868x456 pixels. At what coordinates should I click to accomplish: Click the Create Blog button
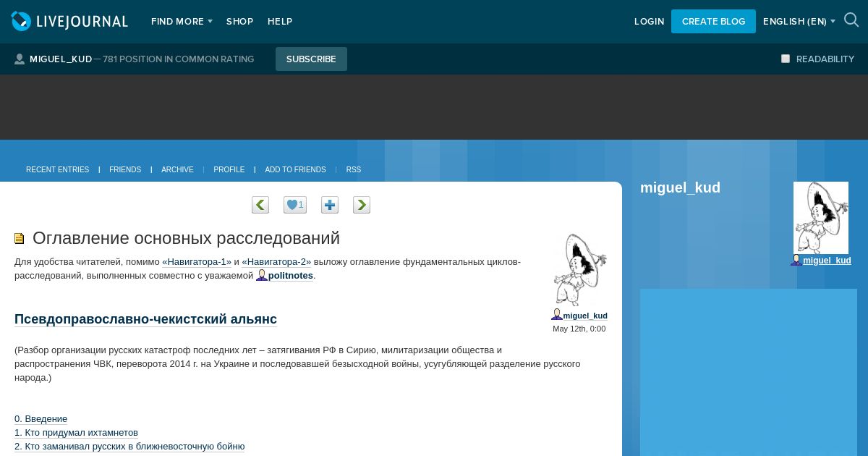pyautogui.click(x=713, y=22)
